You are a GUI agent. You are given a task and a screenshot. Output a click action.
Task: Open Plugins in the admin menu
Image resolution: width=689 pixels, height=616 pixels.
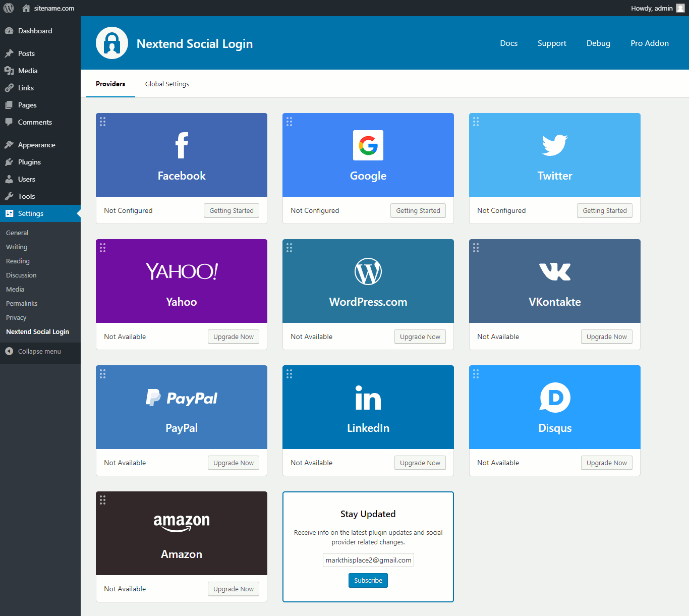[40, 162]
